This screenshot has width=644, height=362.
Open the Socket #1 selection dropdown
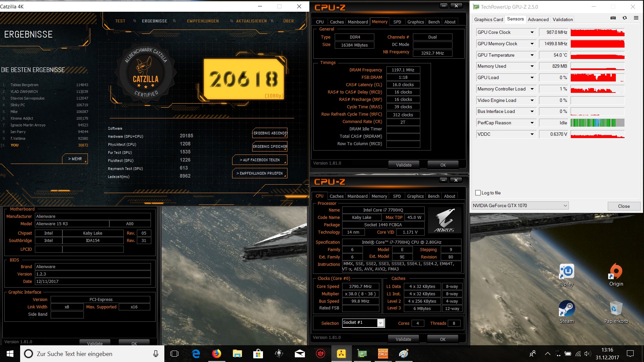[x=380, y=323]
